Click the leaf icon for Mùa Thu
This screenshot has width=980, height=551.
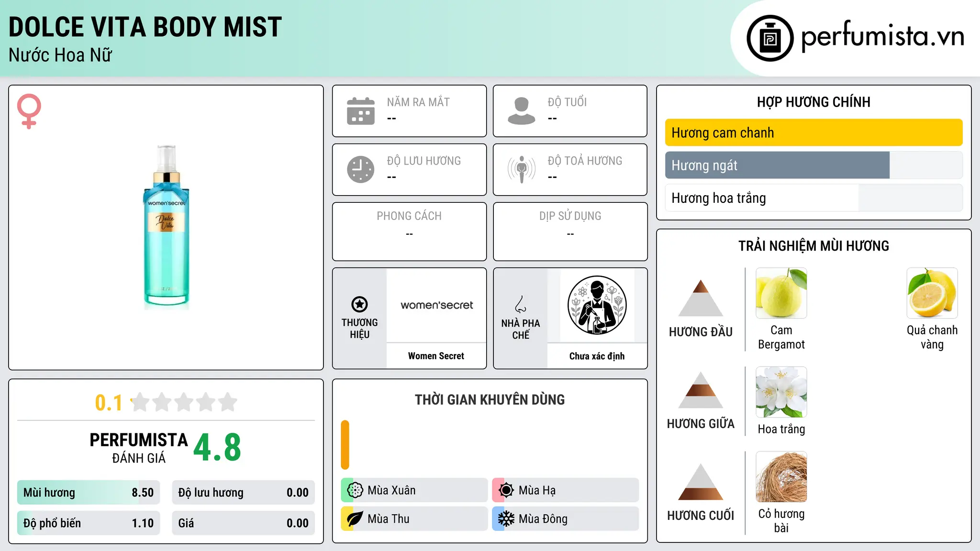click(x=355, y=519)
